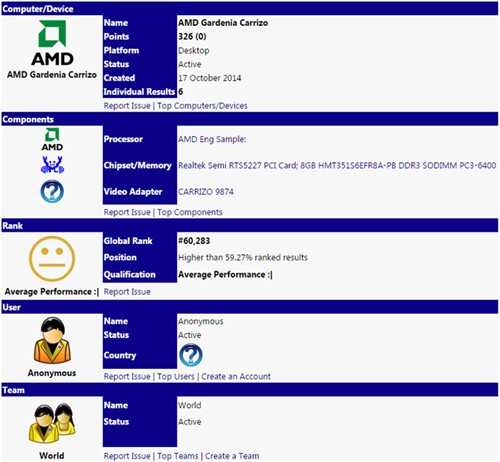500x462 pixels.
Task: Click the Anonymous user avatar icon
Action: coord(52,340)
